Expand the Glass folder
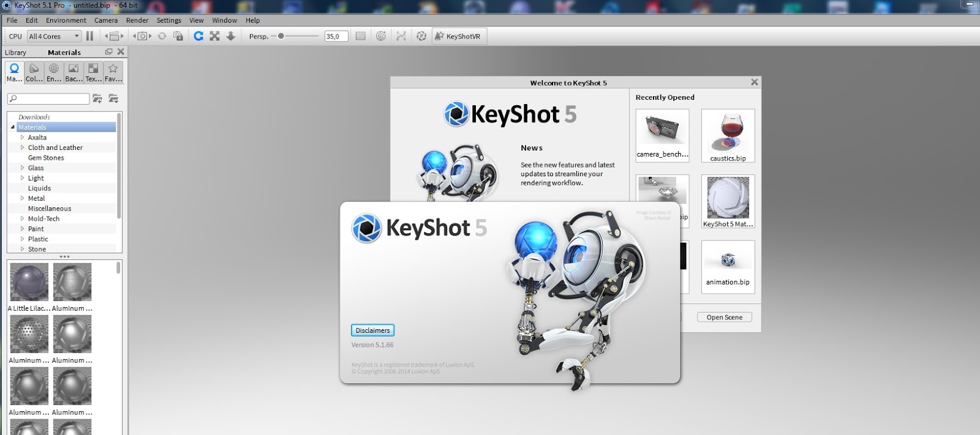Screen dimensions: 980x435 (23, 168)
